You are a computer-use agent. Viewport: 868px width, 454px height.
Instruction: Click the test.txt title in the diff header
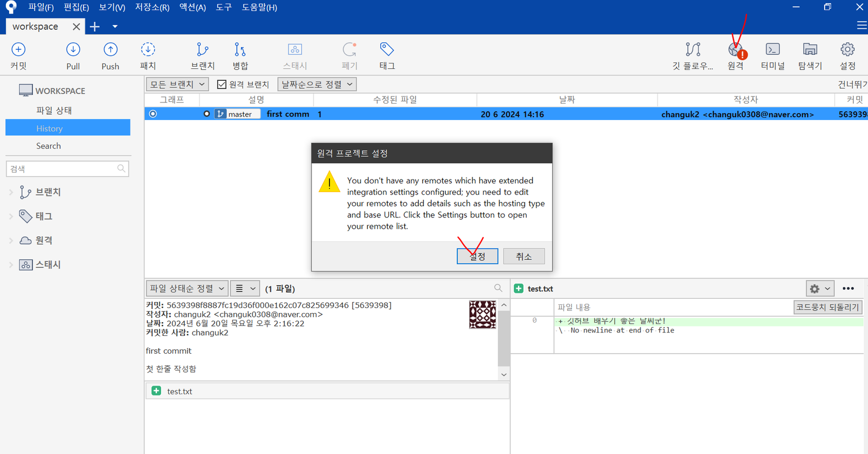(540, 289)
